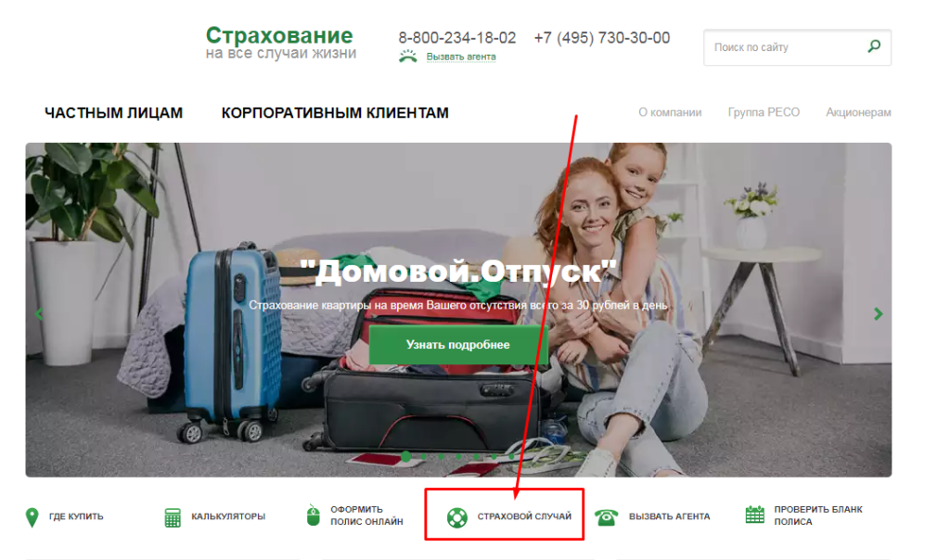Open Корпоративным клиентам menu
The image size is (950, 560).
click(x=335, y=113)
